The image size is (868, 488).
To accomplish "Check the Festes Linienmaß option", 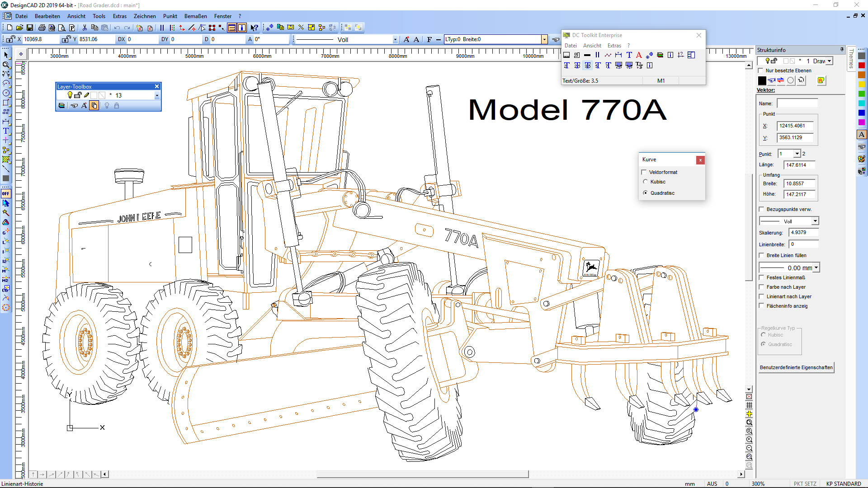I will (x=762, y=277).
